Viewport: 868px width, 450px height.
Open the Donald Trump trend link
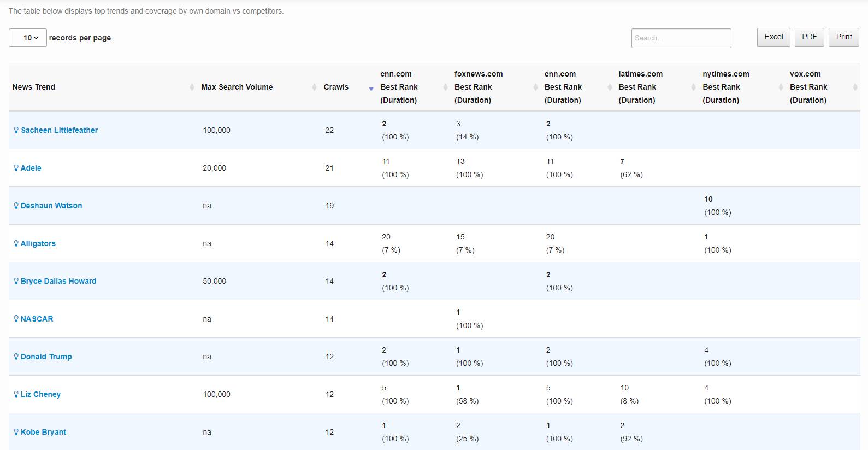(x=46, y=357)
